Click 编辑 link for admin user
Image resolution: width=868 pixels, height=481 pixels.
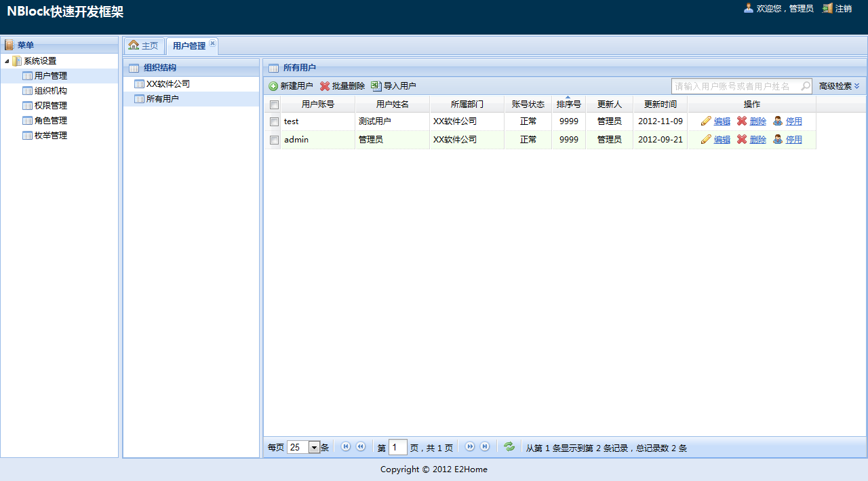point(722,140)
